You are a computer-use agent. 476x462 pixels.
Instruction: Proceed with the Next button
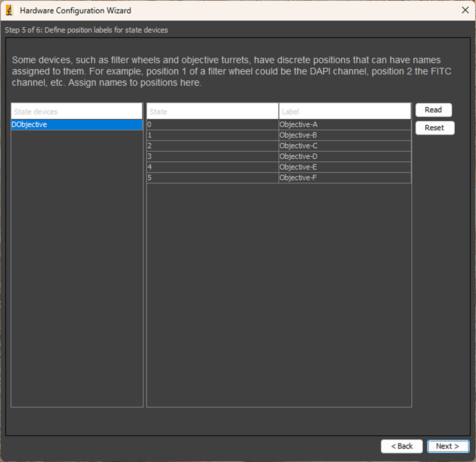tap(448, 446)
